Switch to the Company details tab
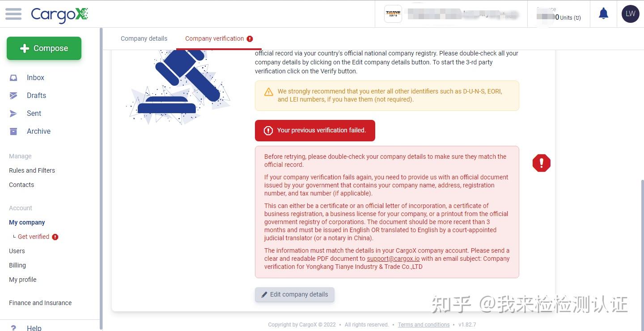This screenshot has width=644, height=331. pyautogui.click(x=144, y=38)
